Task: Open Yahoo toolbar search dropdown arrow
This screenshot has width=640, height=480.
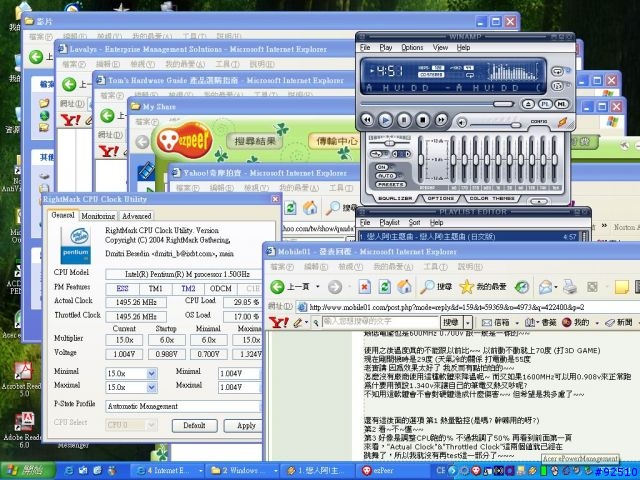Action: pos(468,322)
